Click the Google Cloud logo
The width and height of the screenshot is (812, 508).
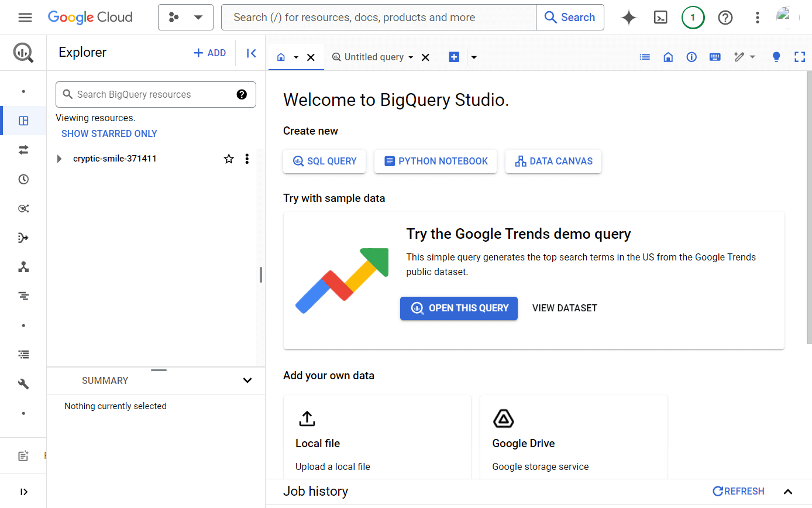[x=90, y=18]
